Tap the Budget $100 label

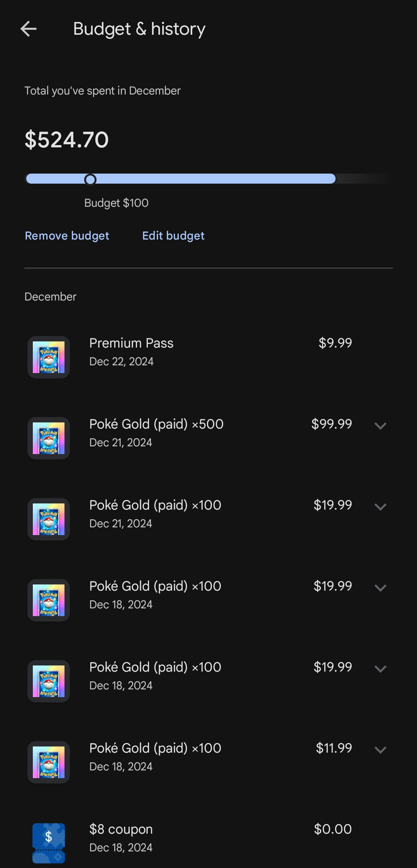coord(116,203)
